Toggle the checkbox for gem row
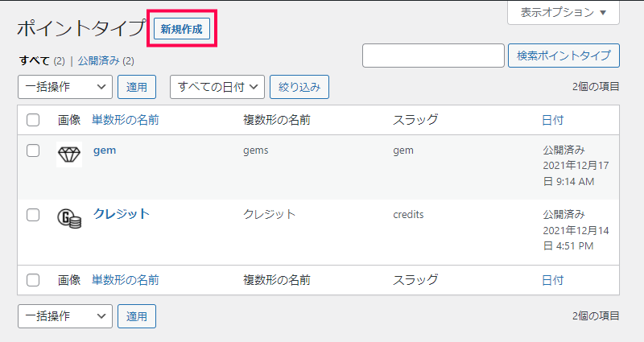Screen dimensions: 644x342 (33, 150)
